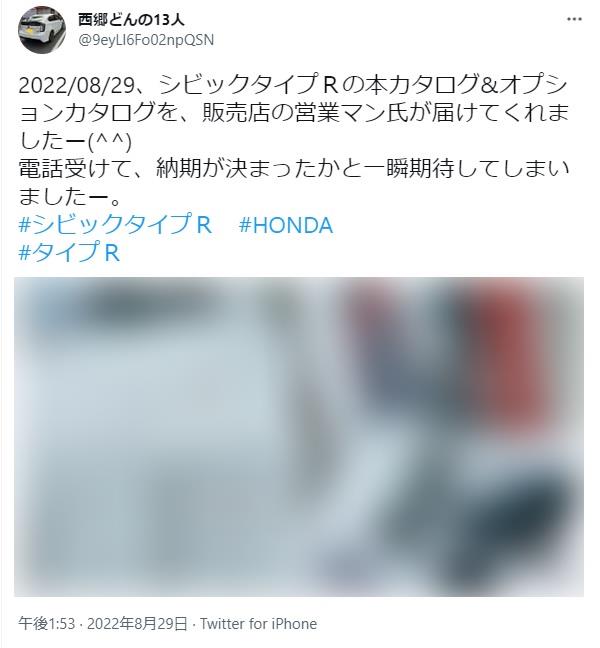Click the ましたー。 closing text line

click(x=69, y=197)
